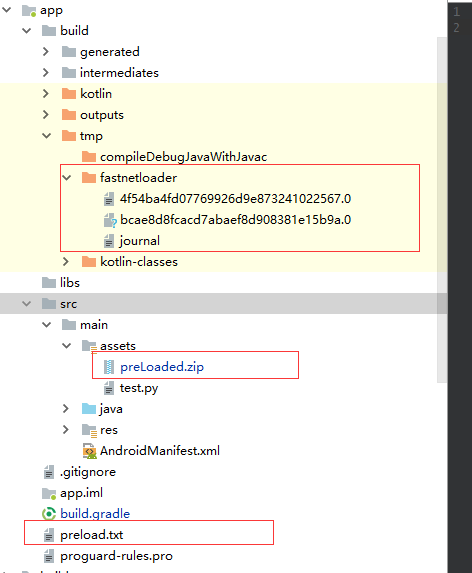Click the orange tmp folder icon
Image resolution: width=472 pixels, height=573 pixels.
[x=69, y=136]
